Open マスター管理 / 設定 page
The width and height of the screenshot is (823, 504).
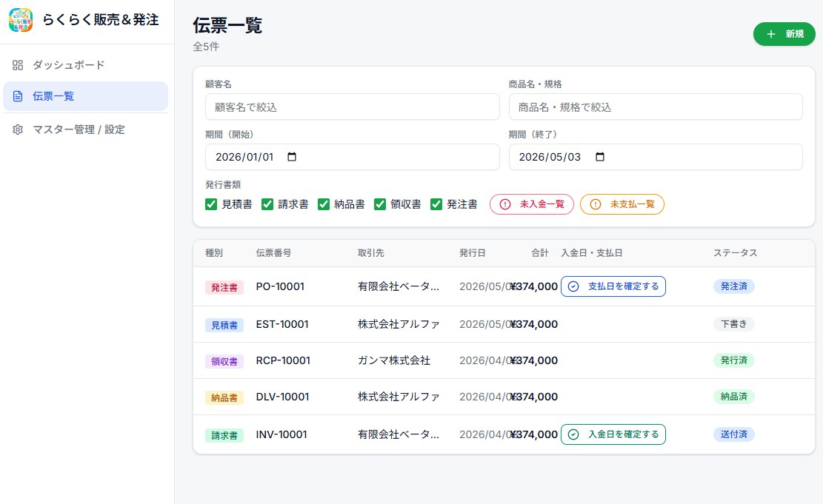pyautogui.click(x=85, y=130)
